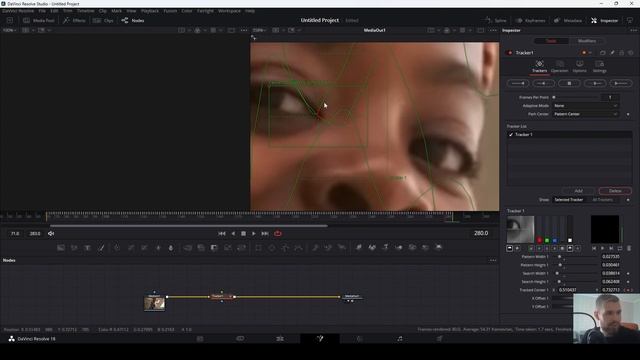Select Show Selected Tracker option

tap(569, 200)
